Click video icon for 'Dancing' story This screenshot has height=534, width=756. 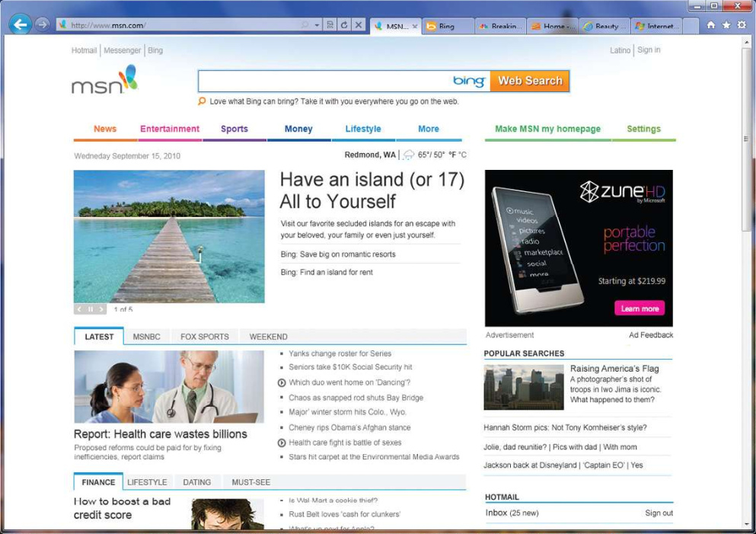282,382
